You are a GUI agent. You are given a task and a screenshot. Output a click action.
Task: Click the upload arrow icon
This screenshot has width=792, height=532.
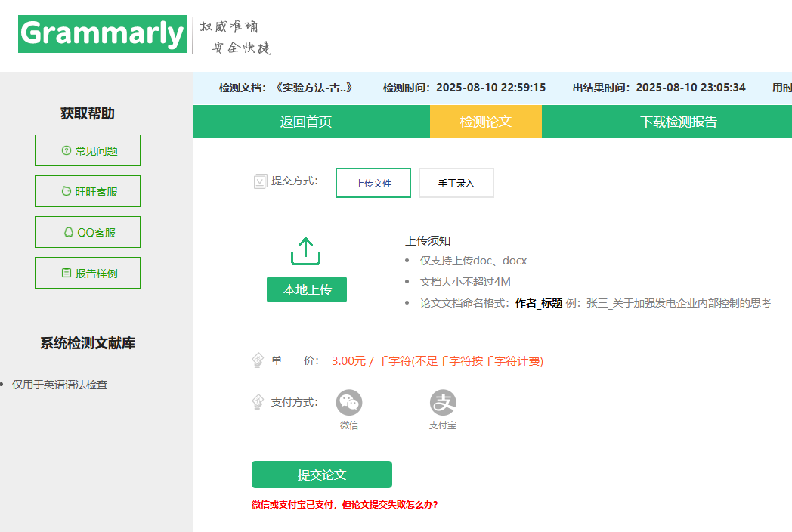305,251
